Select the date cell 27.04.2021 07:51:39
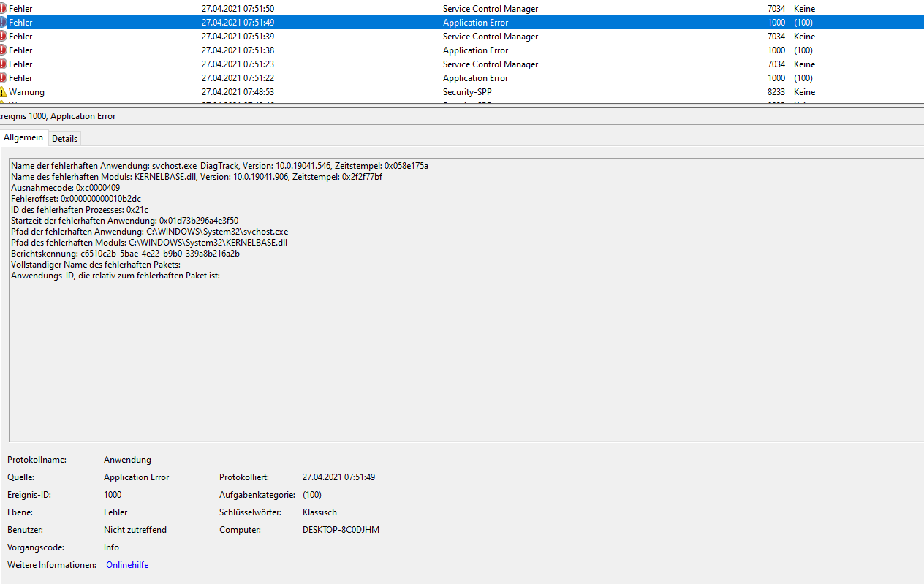924x584 pixels. click(x=238, y=37)
